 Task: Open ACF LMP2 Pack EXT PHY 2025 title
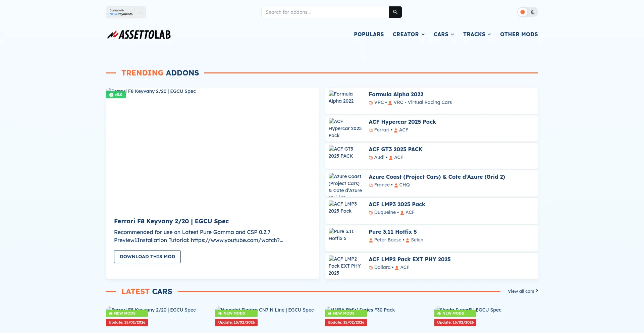410,259
